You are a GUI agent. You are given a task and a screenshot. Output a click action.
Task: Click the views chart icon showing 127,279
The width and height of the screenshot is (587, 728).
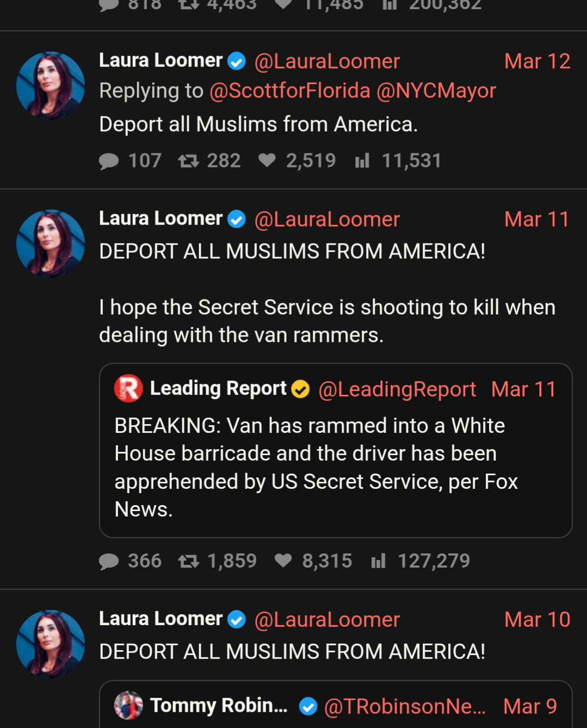[379, 561]
